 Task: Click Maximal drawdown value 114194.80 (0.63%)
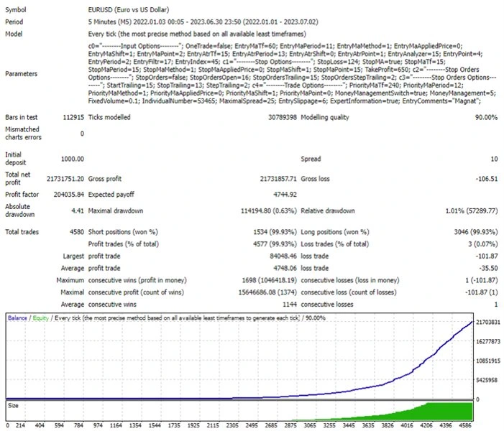tap(269, 211)
